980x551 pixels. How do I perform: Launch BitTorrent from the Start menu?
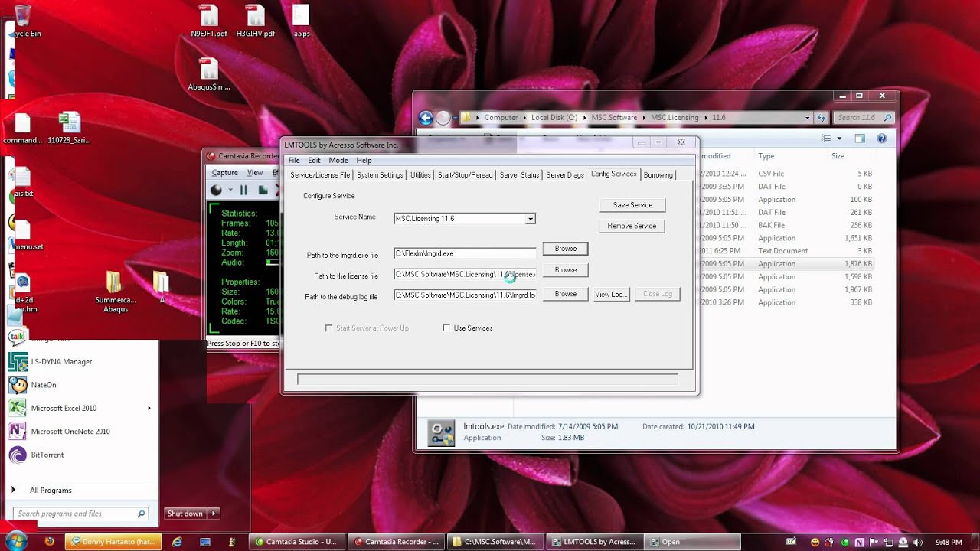click(x=83, y=455)
